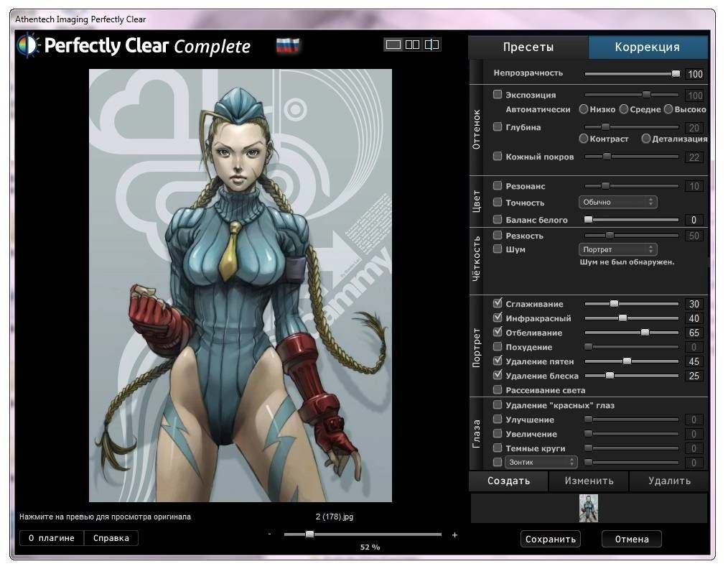Select the Высоко radio option
The height and width of the screenshot is (574, 728).
click(668, 109)
